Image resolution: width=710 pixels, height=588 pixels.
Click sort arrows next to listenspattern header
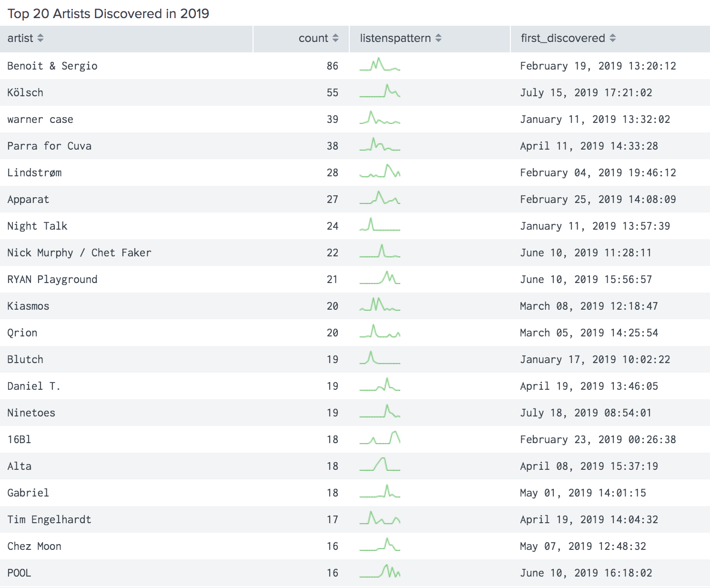pos(438,38)
